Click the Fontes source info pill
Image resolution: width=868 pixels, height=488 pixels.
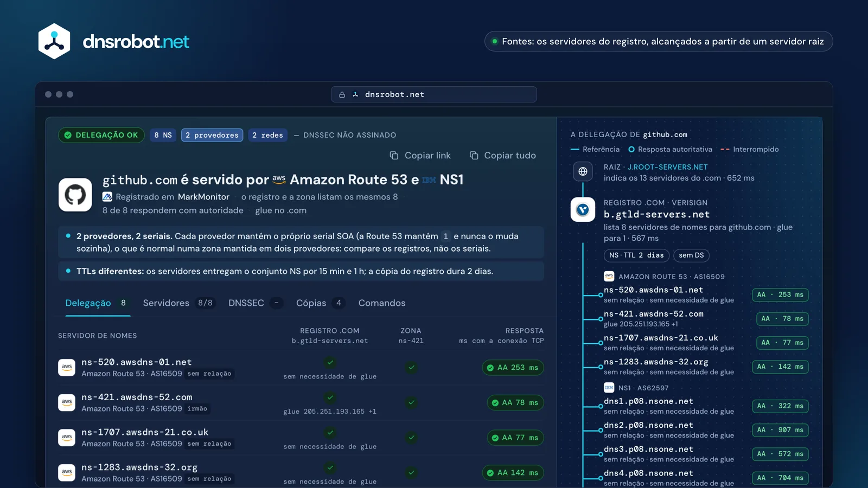(659, 41)
